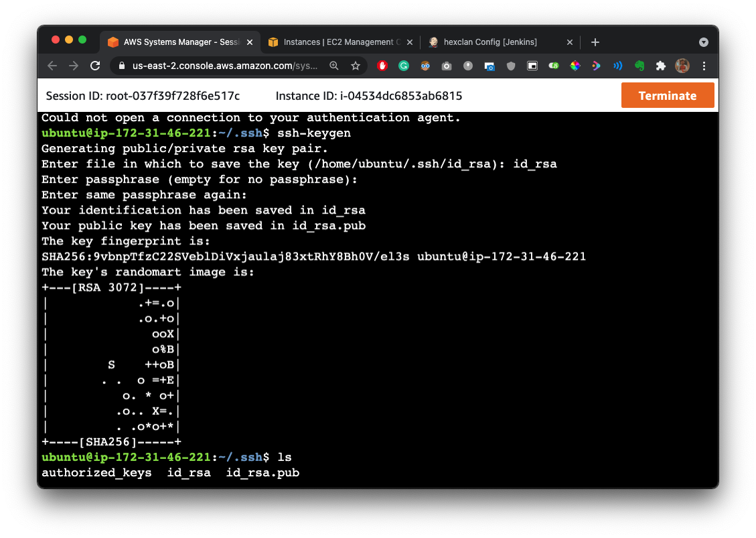Open the picture-in-picture extension

click(x=532, y=66)
